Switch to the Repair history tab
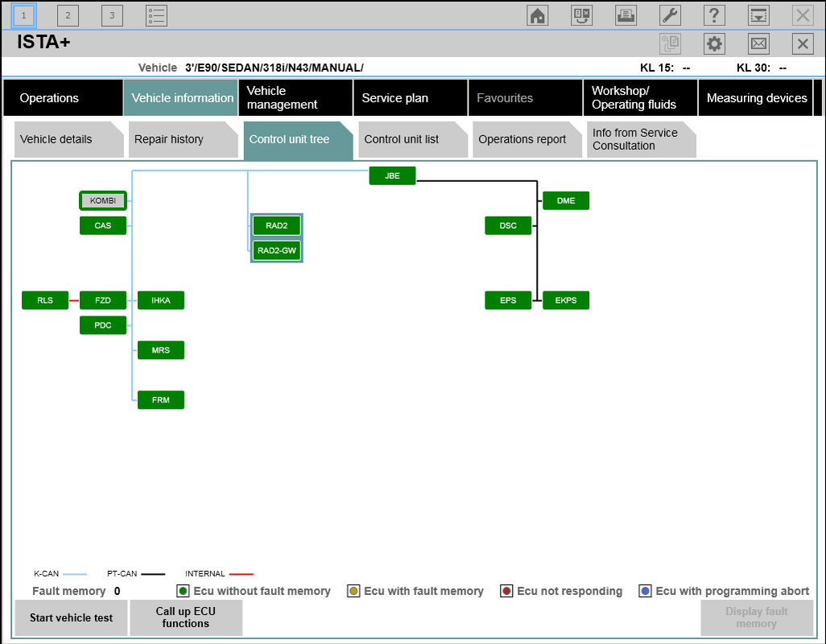Image resolution: width=826 pixels, height=644 pixels. pos(184,139)
